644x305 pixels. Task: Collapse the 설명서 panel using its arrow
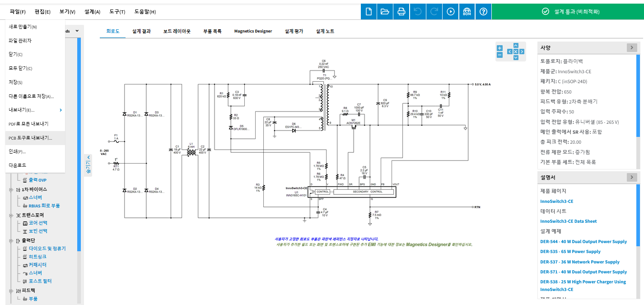[632, 177]
